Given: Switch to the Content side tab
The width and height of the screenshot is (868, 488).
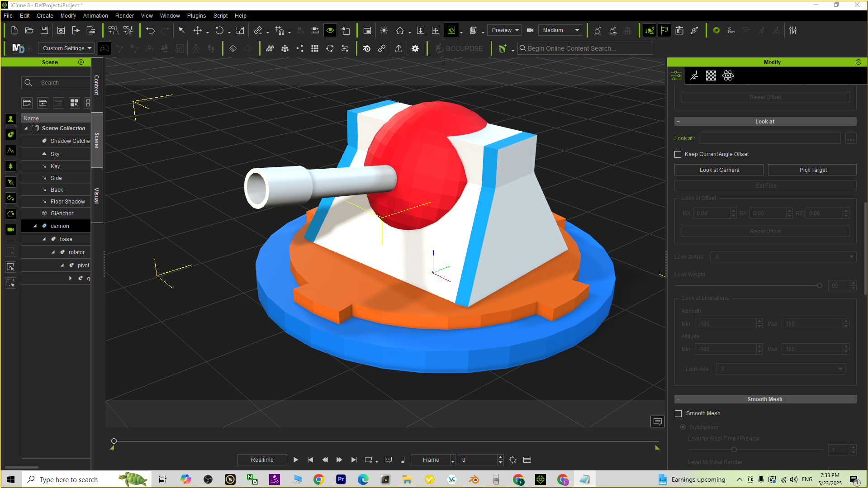Looking at the screenshot, I should pyautogui.click(x=97, y=85).
